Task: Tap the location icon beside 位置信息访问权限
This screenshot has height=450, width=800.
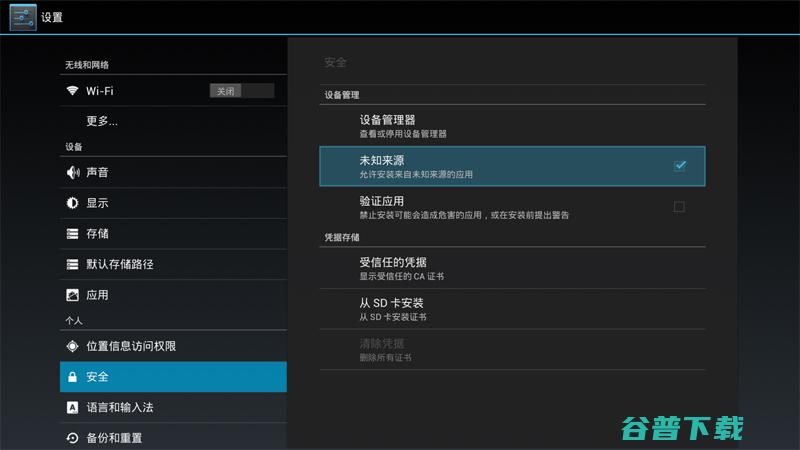Action: [72, 346]
